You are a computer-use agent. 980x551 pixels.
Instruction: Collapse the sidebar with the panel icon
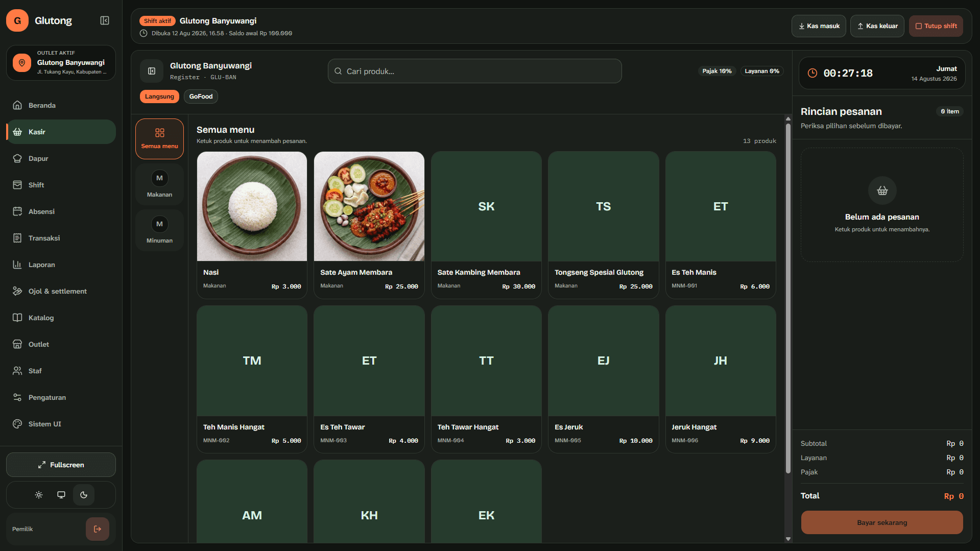coord(105,20)
